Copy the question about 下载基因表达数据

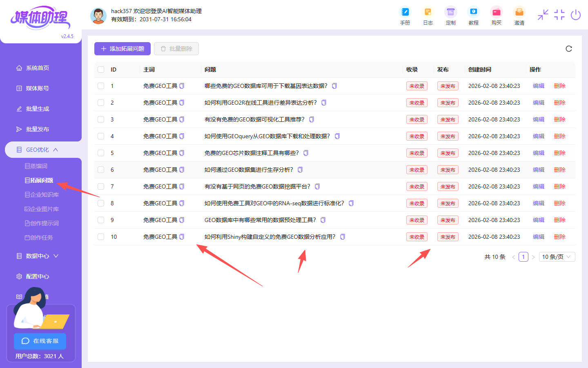click(x=334, y=86)
